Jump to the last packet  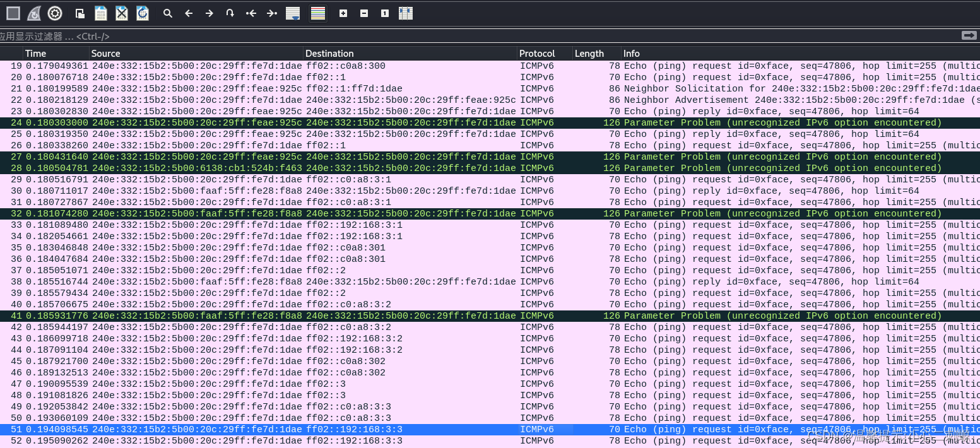271,13
